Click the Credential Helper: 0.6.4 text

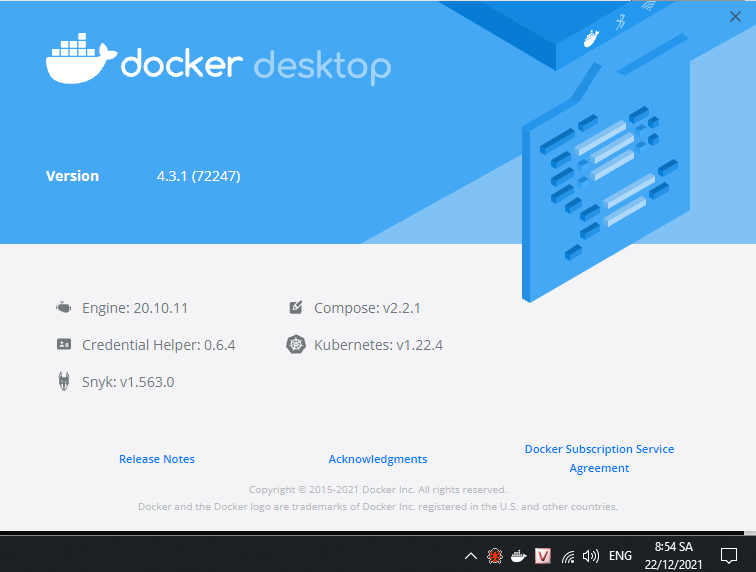[x=159, y=345]
